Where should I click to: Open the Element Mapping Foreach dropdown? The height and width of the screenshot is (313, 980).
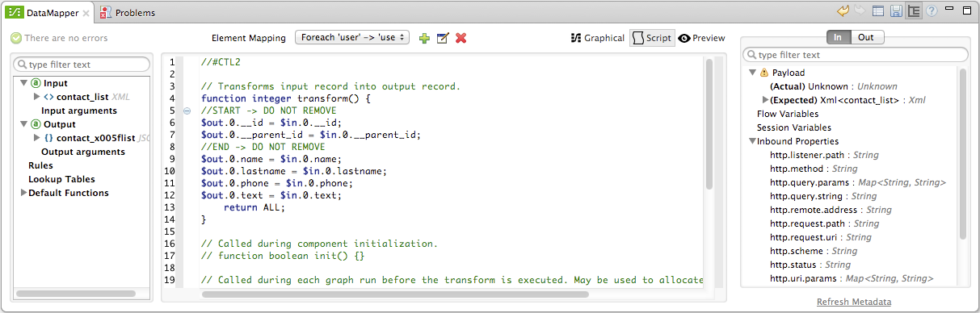352,37
